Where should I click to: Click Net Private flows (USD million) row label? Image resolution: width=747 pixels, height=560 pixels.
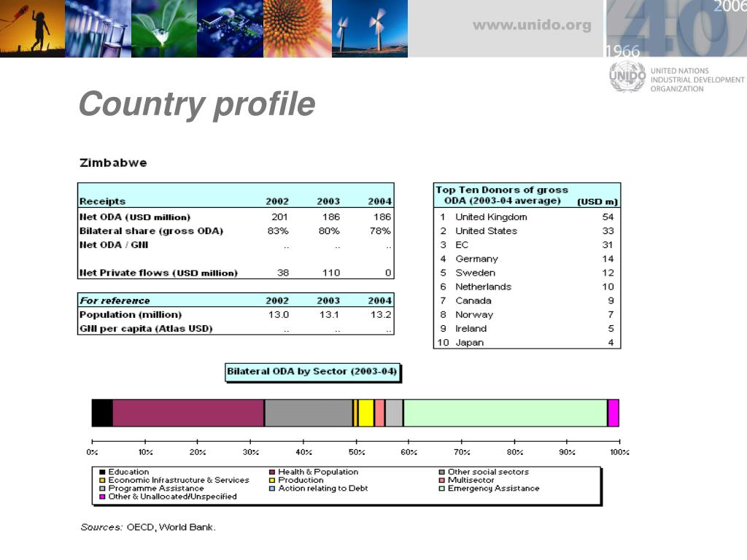158,273
